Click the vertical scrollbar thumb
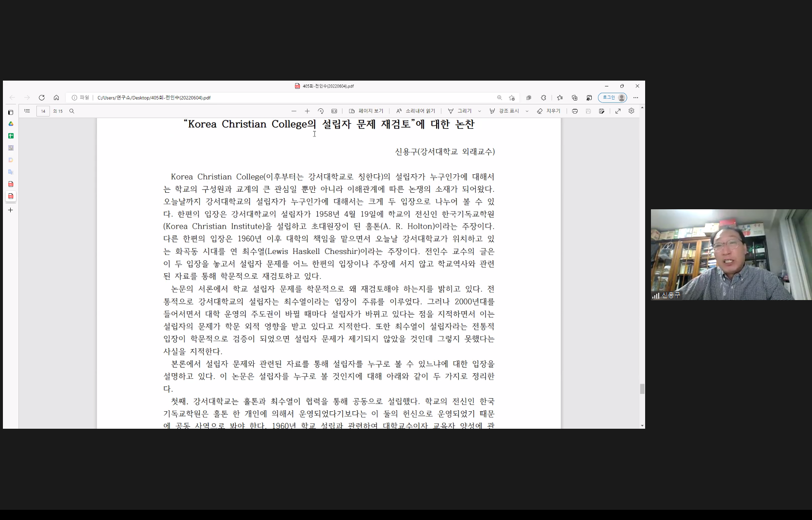The image size is (812, 520). pos(642,388)
